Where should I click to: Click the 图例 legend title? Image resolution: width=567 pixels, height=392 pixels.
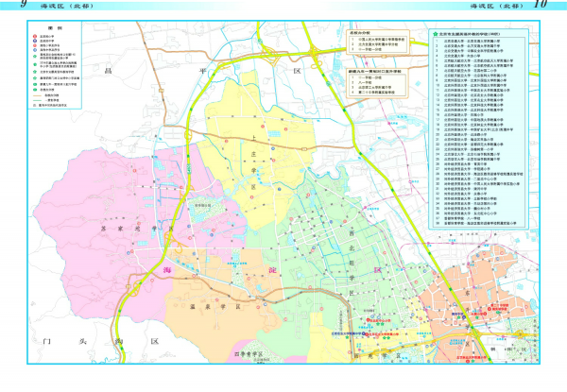click(55, 30)
